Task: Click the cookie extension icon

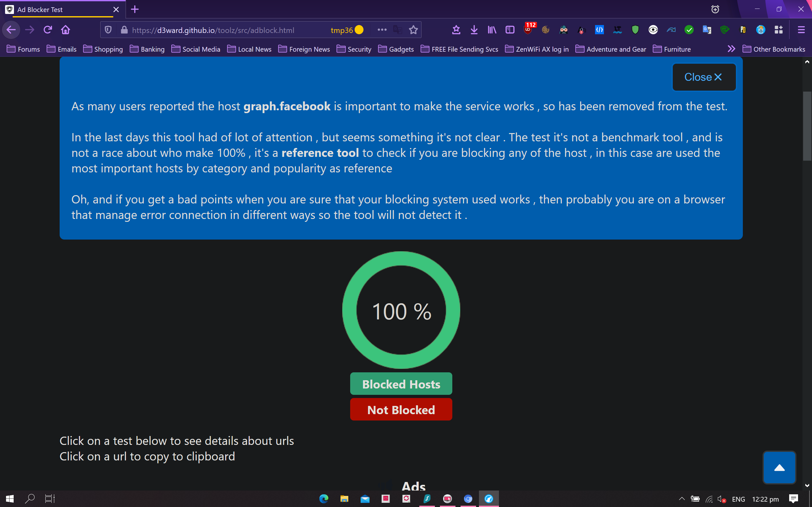Action: tap(546, 30)
